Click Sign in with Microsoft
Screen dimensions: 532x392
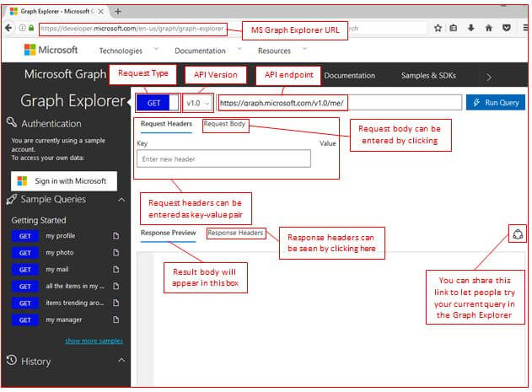click(64, 181)
